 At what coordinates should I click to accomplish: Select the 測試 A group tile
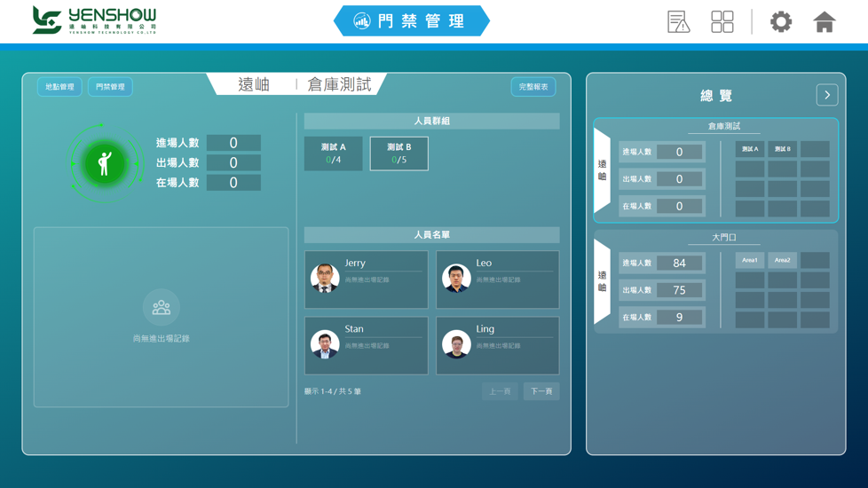tap(333, 153)
